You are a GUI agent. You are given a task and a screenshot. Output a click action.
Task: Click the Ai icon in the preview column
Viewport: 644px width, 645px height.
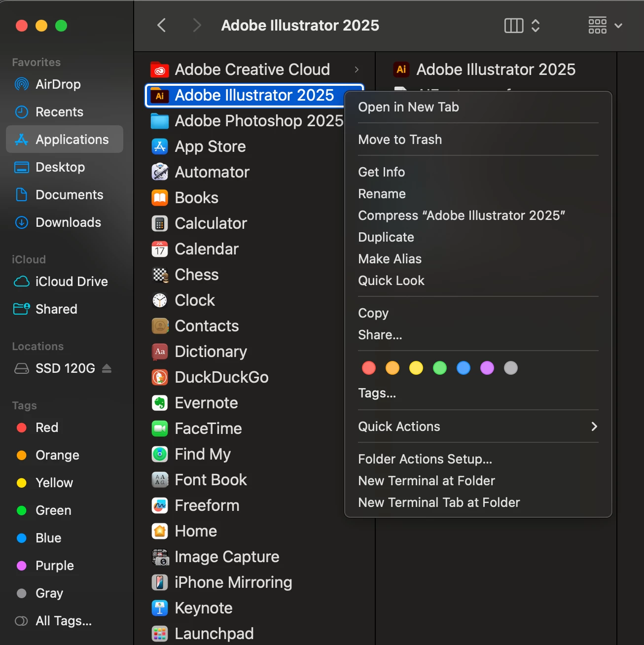click(401, 70)
